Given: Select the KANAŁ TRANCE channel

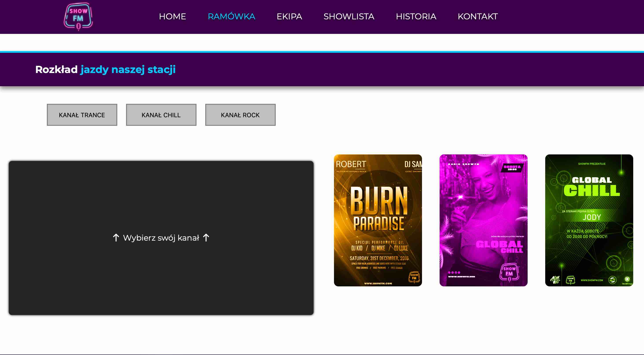Looking at the screenshot, I should pyautogui.click(x=82, y=115).
